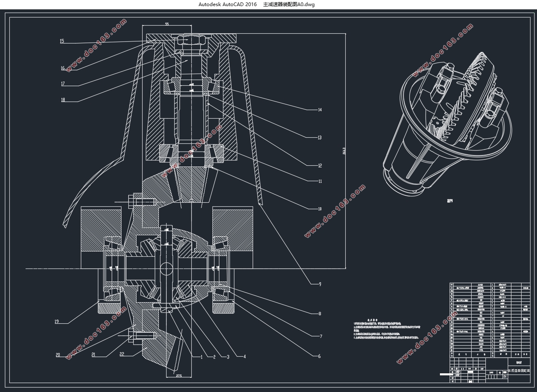Click part callout number 12
537x392 pixels.
(x=320, y=166)
